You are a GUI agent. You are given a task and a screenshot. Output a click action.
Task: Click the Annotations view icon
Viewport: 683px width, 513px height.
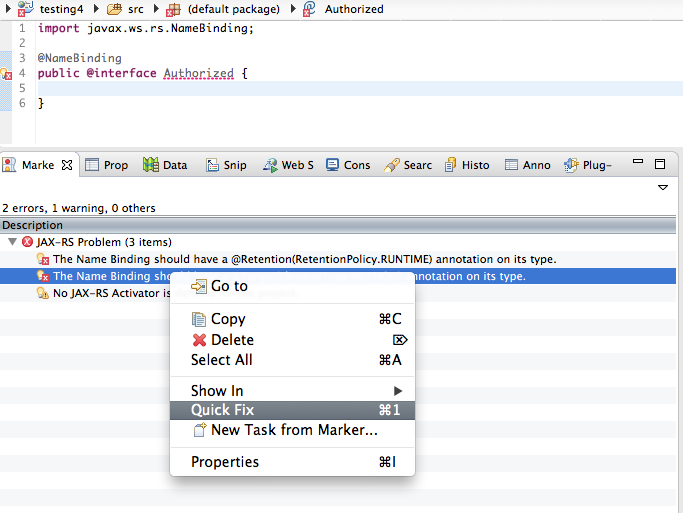click(511, 165)
